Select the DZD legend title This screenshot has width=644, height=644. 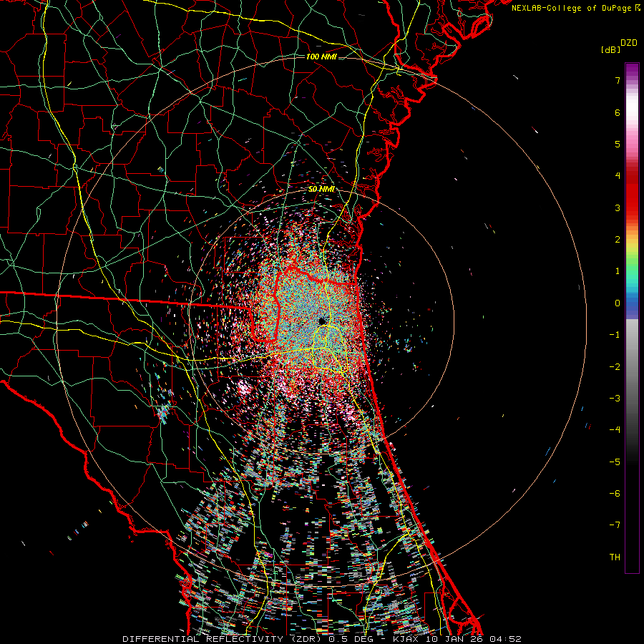pos(628,43)
